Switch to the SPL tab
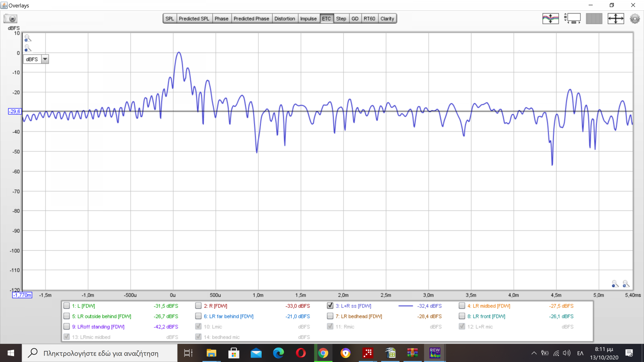 coord(170,19)
